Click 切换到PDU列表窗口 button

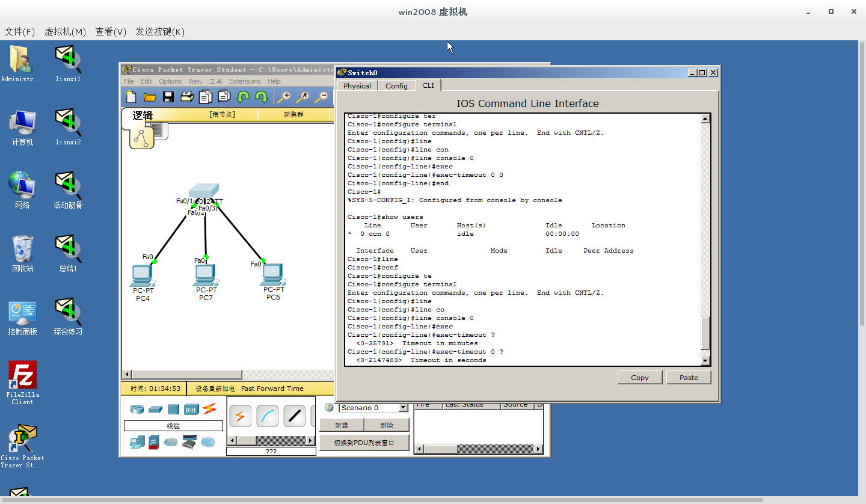(x=364, y=443)
